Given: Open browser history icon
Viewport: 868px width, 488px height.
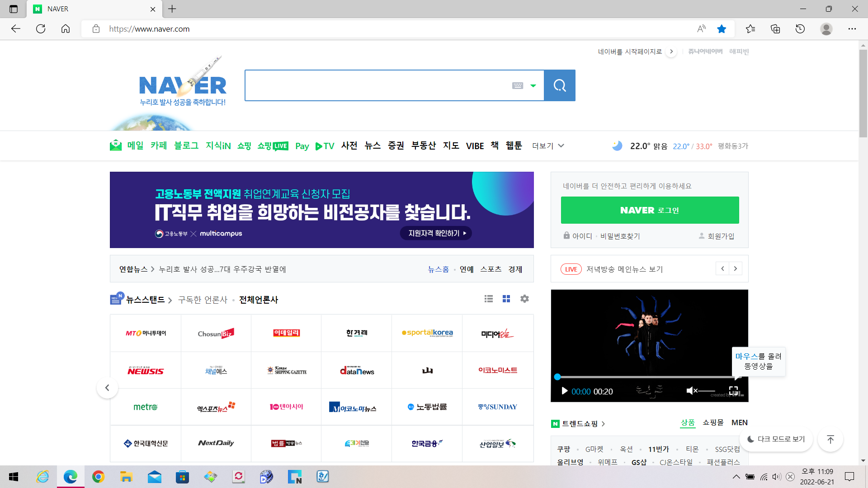Looking at the screenshot, I should tap(800, 29).
